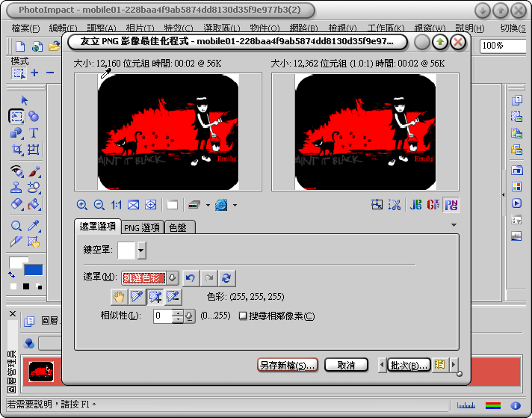The width and height of the screenshot is (532, 418).
Task: Click the zoom out magnifier icon
Action: point(99,205)
